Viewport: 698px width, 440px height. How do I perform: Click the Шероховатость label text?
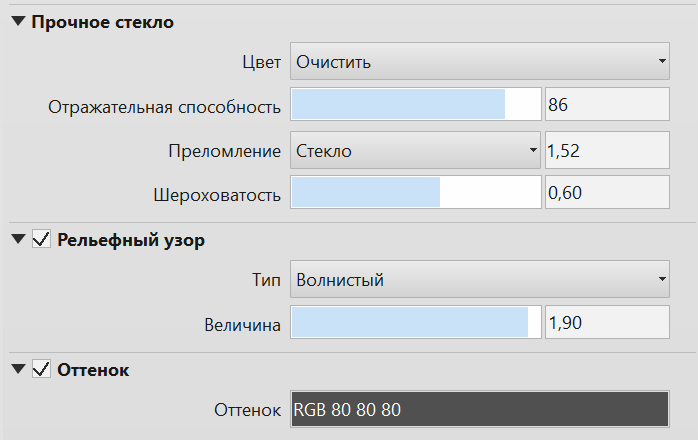click(217, 194)
